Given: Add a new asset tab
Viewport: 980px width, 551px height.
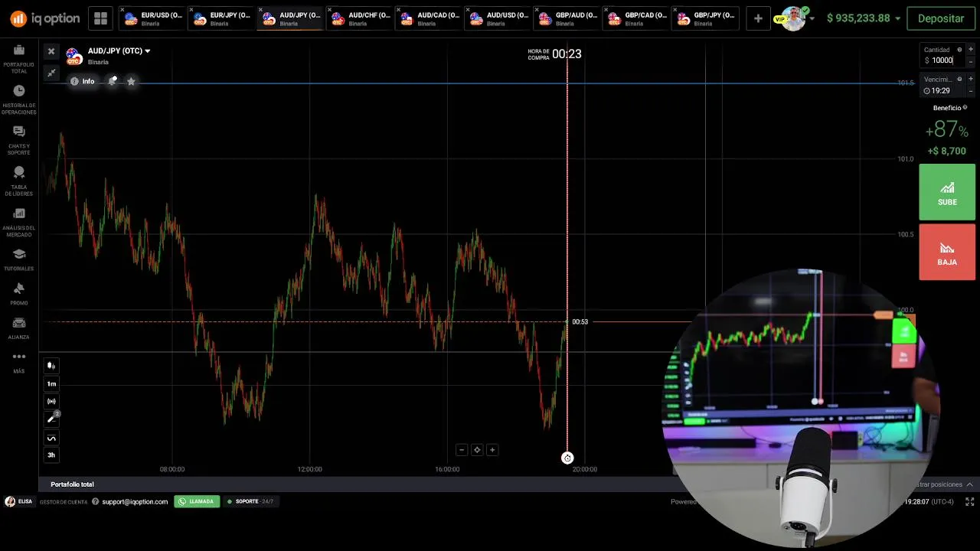Looking at the screenshot, I should coord(758,18).
